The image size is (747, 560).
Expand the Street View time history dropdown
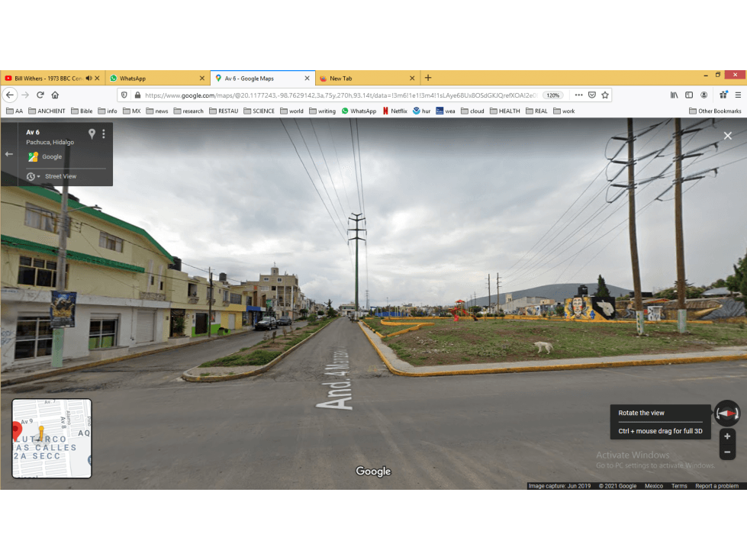pyautogui.click(x=33, y=177)
